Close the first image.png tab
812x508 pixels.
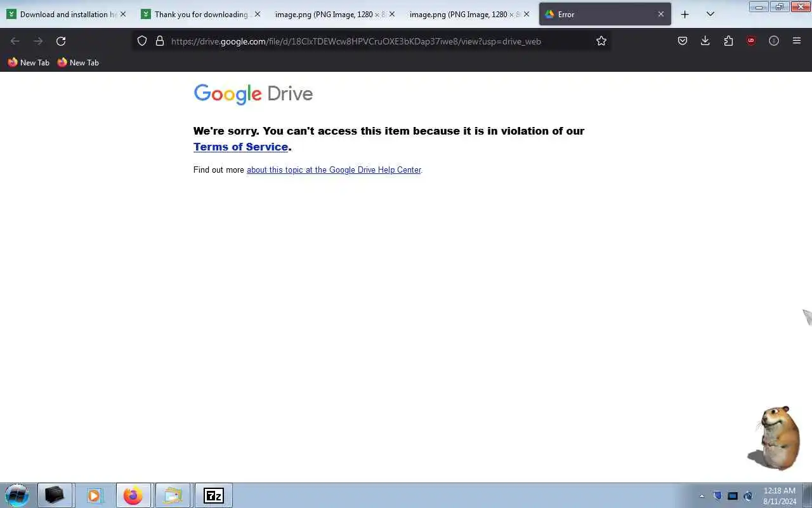392,14
